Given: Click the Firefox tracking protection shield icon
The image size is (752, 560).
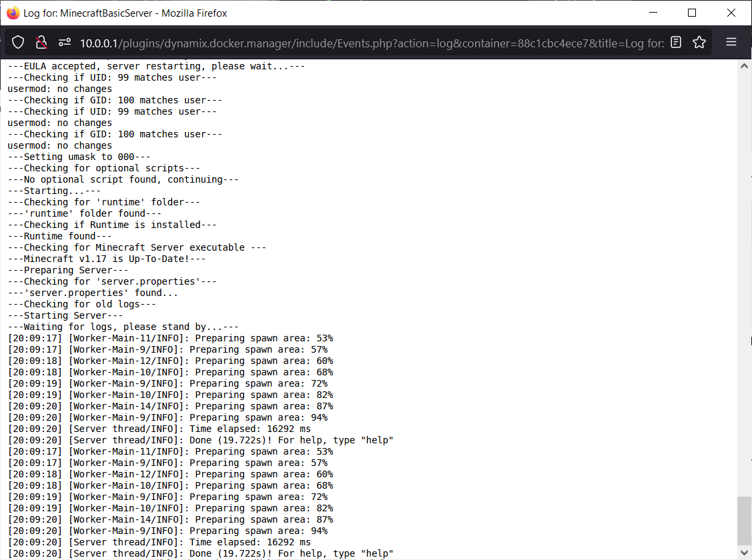Looking at the screenshot, I should pos(18,43).
